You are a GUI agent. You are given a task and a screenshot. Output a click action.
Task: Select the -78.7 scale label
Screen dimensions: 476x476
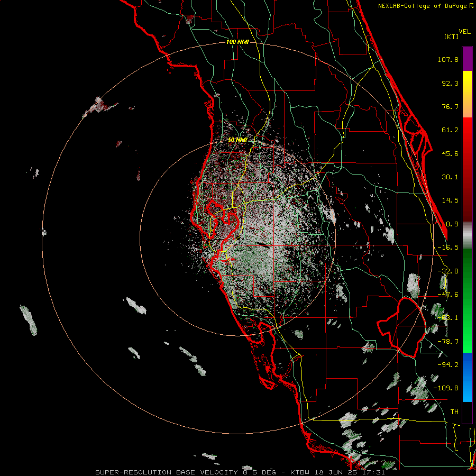(x=448, y=342)
